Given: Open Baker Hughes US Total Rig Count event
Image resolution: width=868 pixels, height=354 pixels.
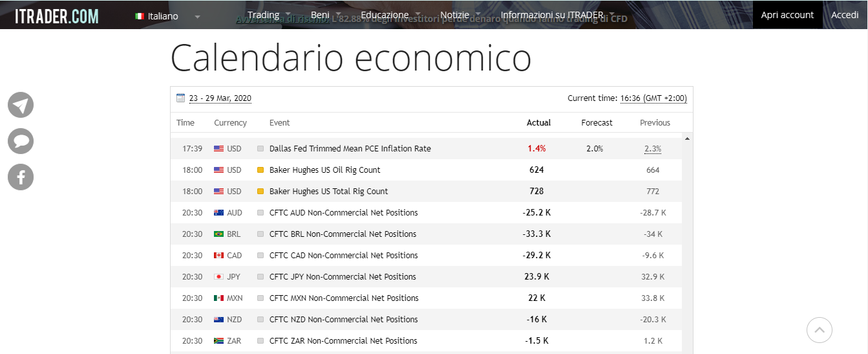Looking at the screenshot, I should [x=328, y=192].
